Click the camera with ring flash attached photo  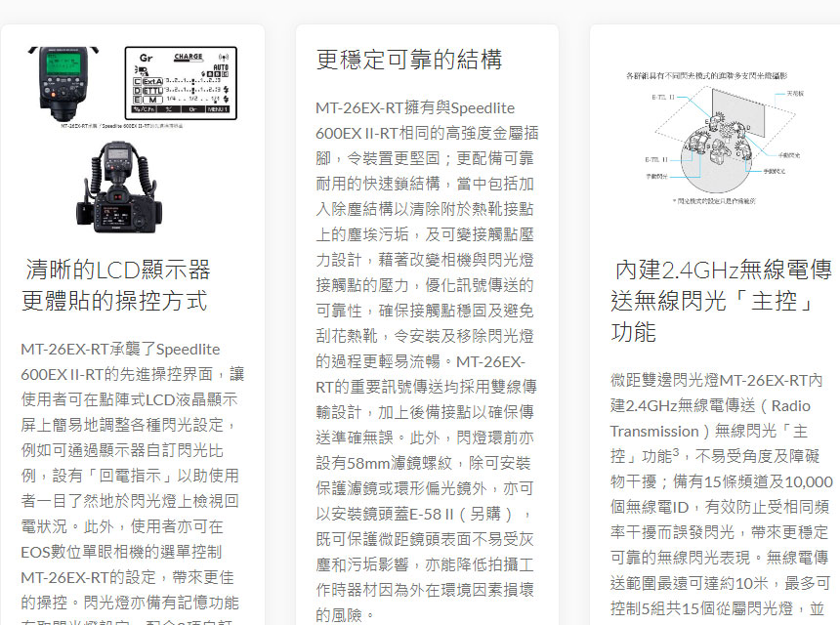tap(117, 190)
